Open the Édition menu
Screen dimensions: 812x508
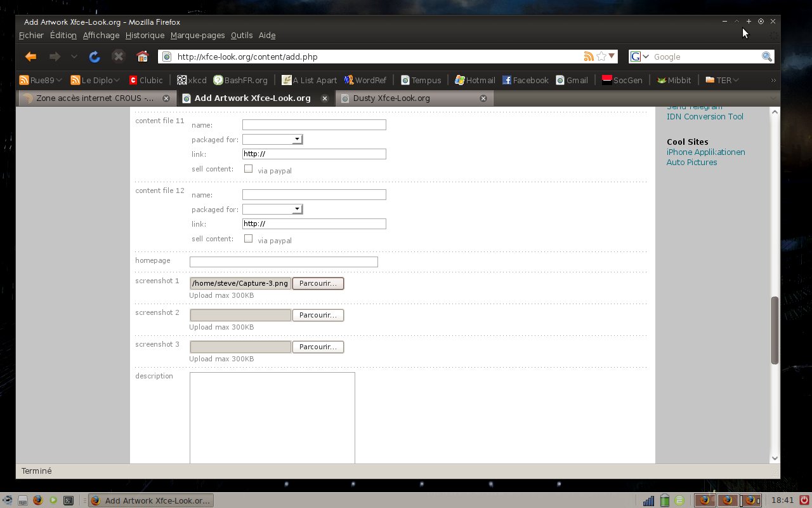63,36
